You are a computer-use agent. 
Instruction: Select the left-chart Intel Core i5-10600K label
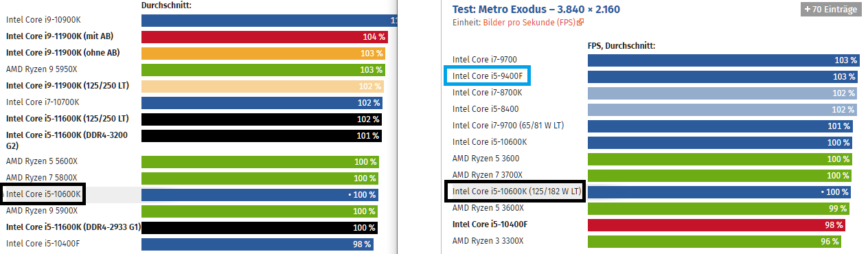43,194
